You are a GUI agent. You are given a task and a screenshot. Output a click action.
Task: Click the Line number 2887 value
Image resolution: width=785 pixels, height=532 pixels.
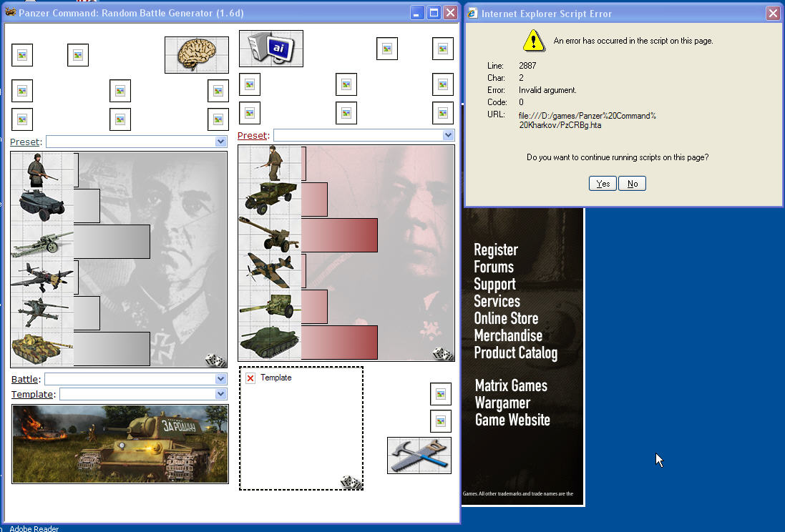(x=527, y=66)
